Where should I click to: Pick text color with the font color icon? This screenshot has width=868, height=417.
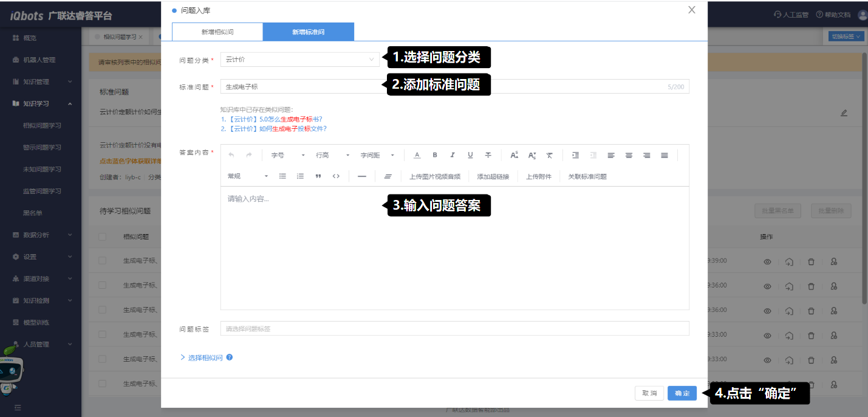(x=417, y=156)
